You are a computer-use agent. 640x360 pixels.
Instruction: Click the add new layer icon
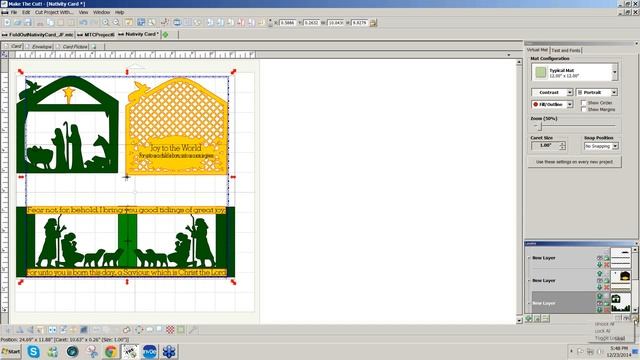[529, 318]
